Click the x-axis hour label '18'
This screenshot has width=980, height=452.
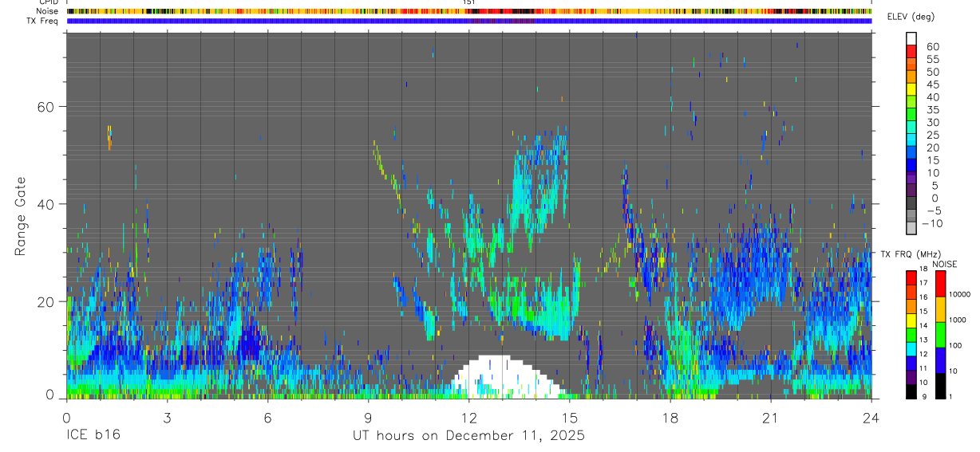pos(670,419)
